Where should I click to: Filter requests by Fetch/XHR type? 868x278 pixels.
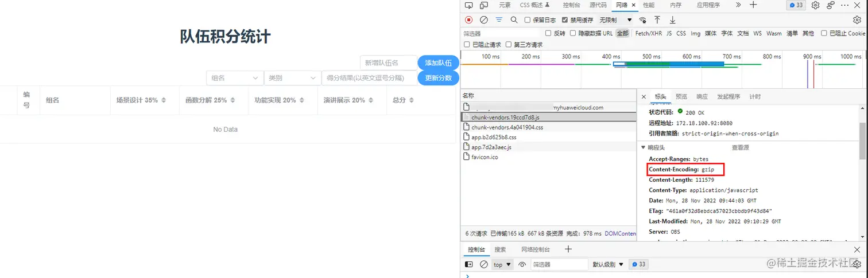click(648, 33)
